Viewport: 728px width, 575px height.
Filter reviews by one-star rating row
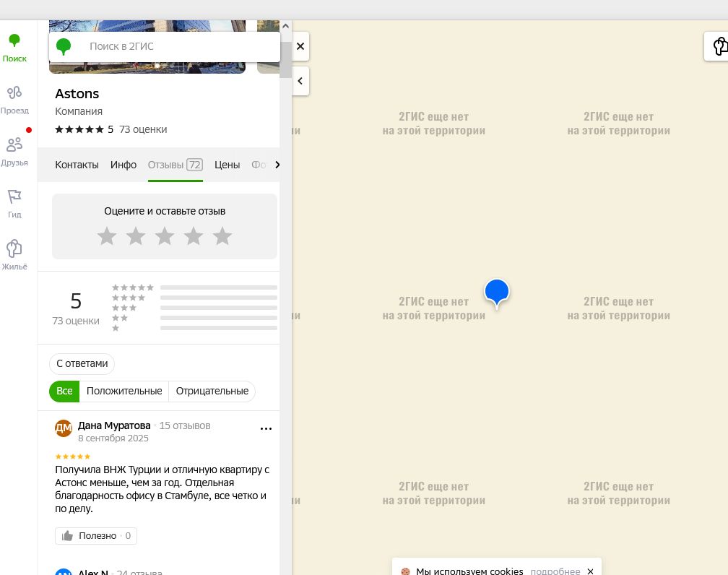pos(194,329)
